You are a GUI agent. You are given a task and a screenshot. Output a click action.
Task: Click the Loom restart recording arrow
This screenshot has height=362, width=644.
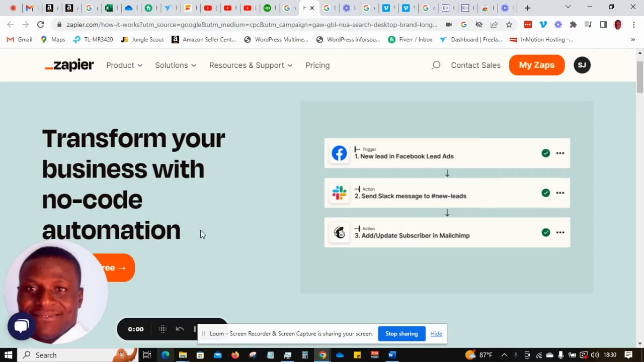180,329
